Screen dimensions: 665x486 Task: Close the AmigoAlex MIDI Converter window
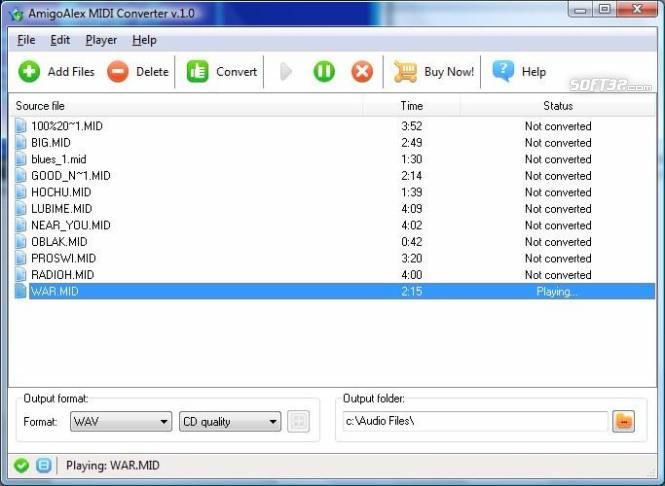pos(637,8)
